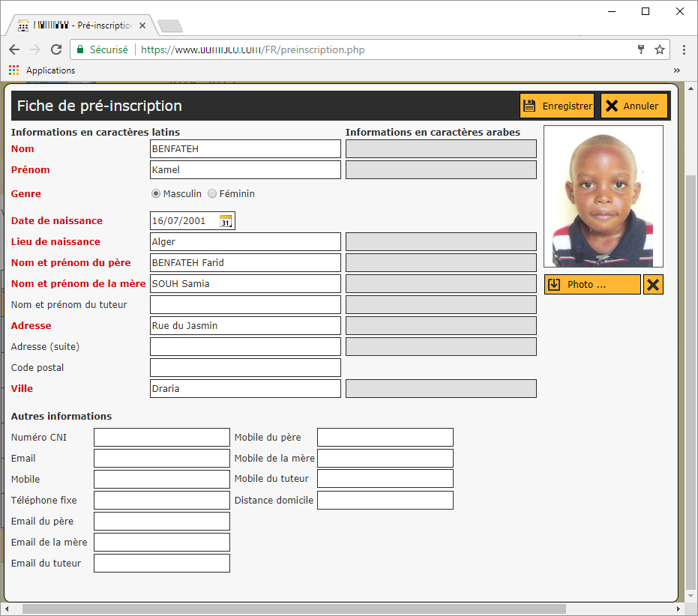Close the Pré-inscription browser tab
This screenshot has width=698, height=616.
(142, 25)
